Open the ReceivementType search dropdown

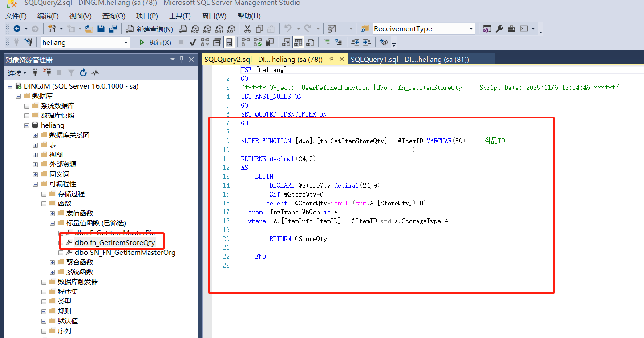(x=471, y=29)
